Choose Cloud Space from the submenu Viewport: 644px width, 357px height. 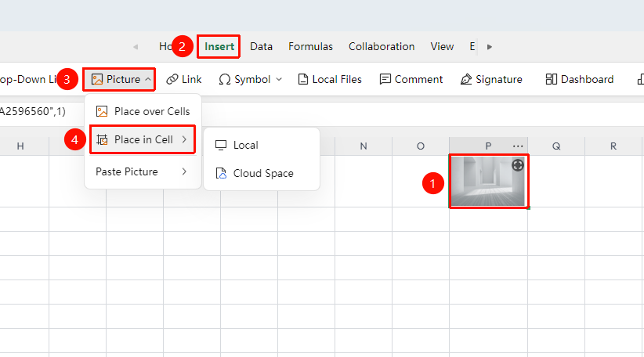[x=262, y=173]
